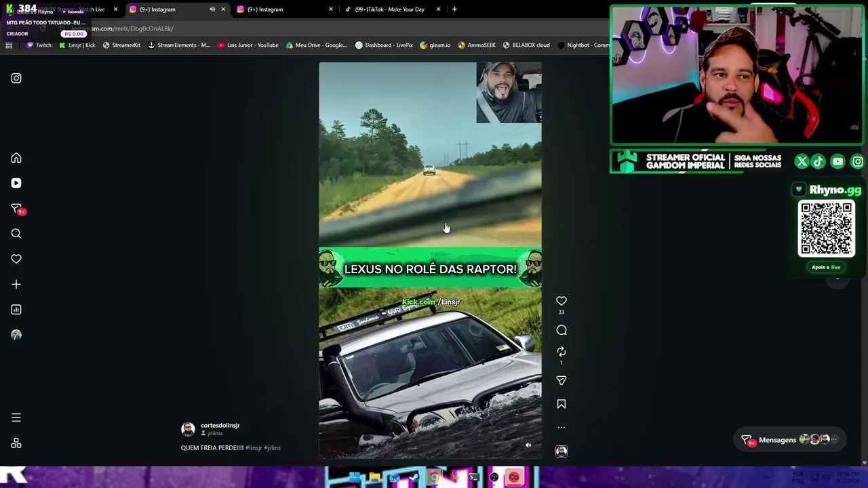Open the Twitch bookmark
Screen dimensions: 868x488
39,45
